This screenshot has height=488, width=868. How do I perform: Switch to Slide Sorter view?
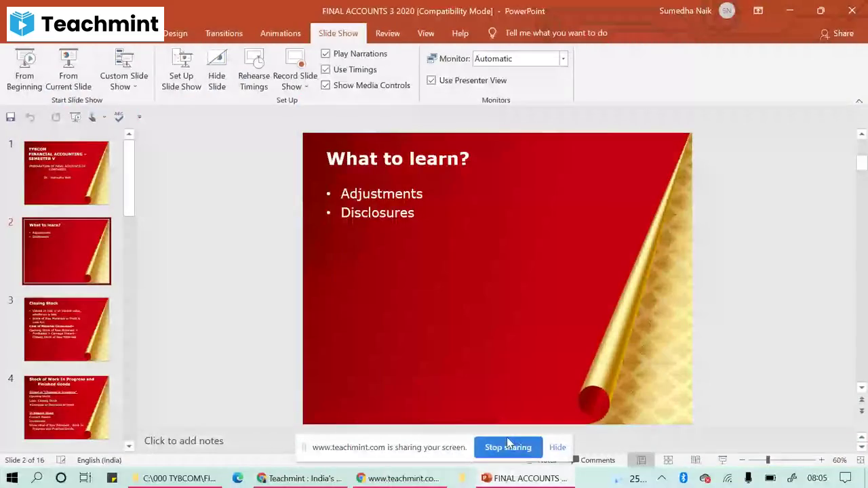[x=668, y=460]
